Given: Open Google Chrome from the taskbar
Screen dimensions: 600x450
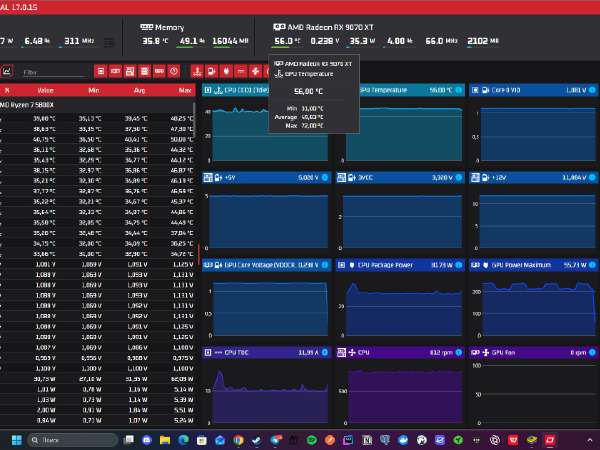Looking at the screenshot, I should click(238, 440).
